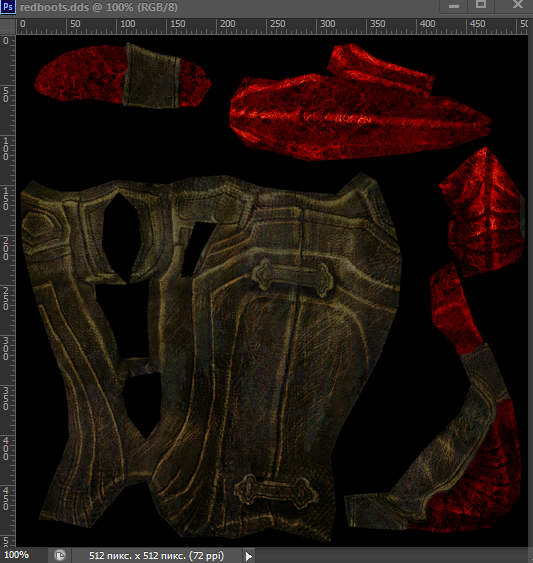Screen dimensions: 533x563
Task: Click the 100% zoom level field
Action: (17, 555)
